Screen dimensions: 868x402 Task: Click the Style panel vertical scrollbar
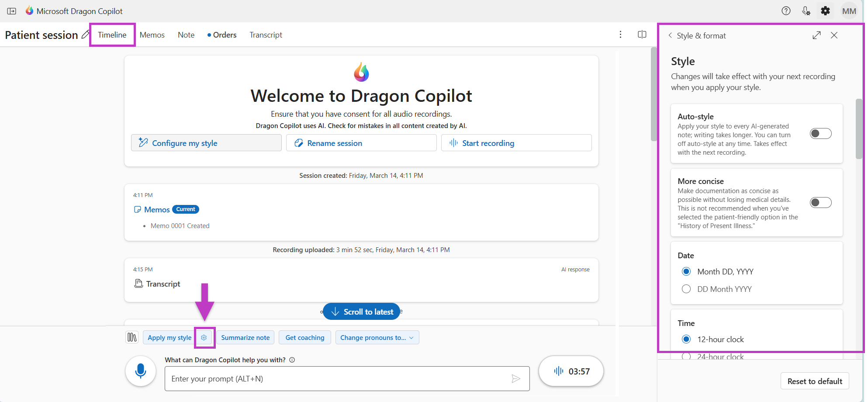pyautogui.click(x=859, y=129)
